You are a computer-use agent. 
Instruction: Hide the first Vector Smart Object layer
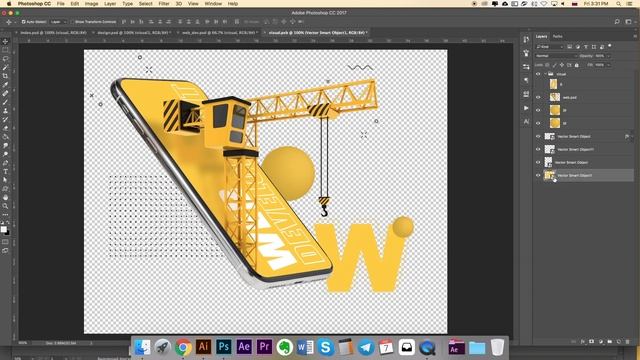[x=538, y=136]
